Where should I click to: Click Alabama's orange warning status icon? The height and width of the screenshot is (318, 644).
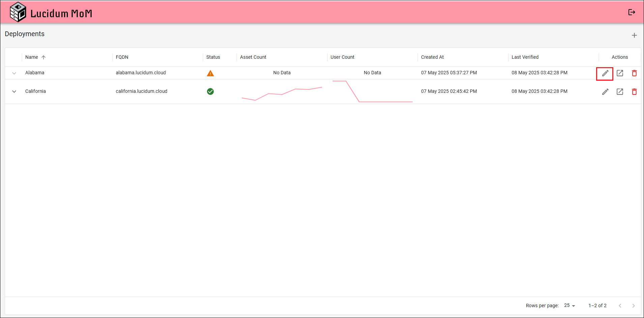(210, 73)
